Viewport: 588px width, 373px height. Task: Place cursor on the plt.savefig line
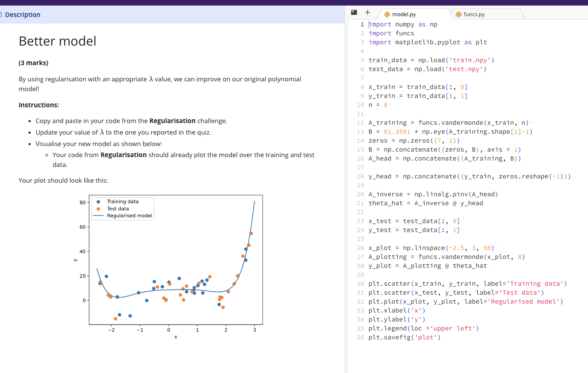[404, 337]
